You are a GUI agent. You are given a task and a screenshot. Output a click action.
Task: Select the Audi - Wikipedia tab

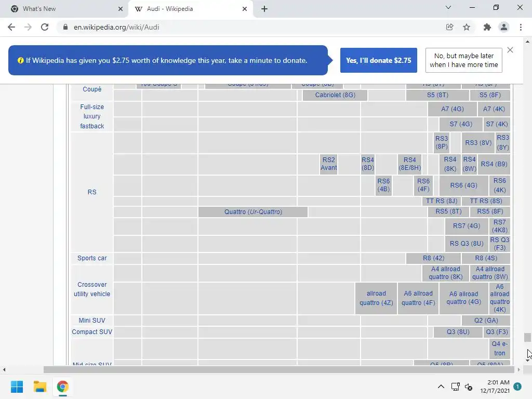pyautogui.click(x=190, y=9)
